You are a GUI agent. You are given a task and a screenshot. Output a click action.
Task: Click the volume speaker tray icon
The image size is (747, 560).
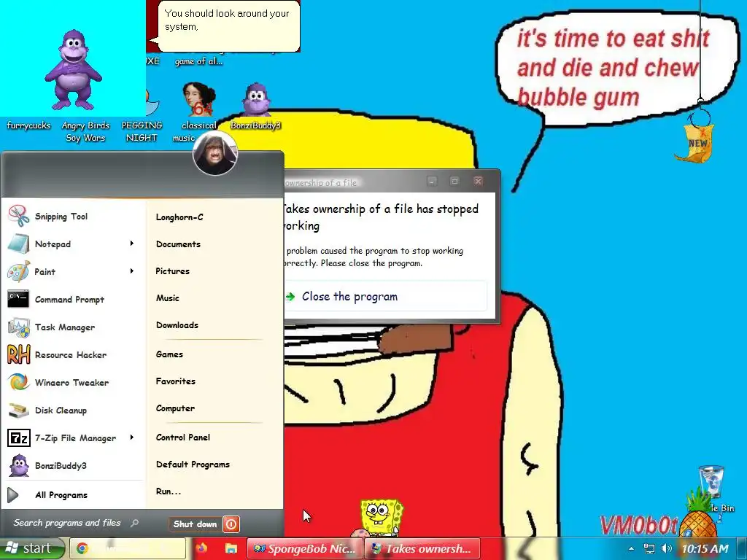667,548
